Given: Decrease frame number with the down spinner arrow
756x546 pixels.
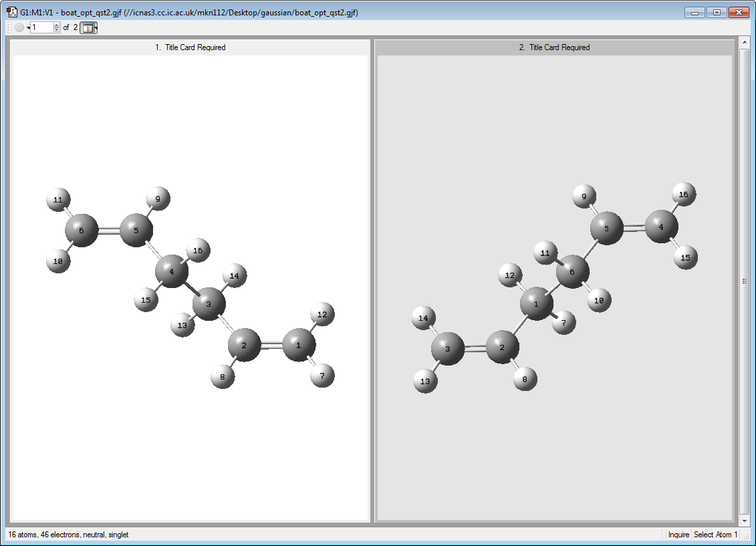Looking at the screenshot, I should [x=56, y=30].
